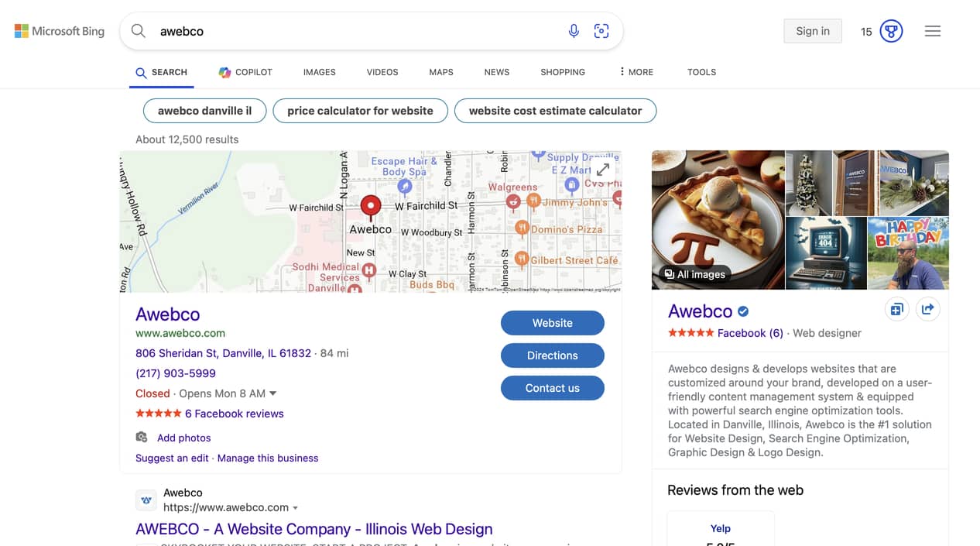This screenshot has height=546, width=980.
Task: Click the Microsoft Bing logo
Action: 60,31
